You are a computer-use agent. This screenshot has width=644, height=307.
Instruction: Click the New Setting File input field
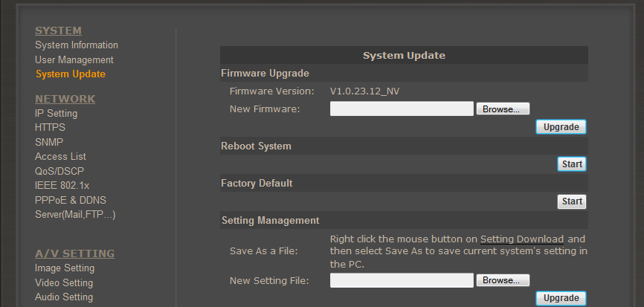click(x=402, y=280)
